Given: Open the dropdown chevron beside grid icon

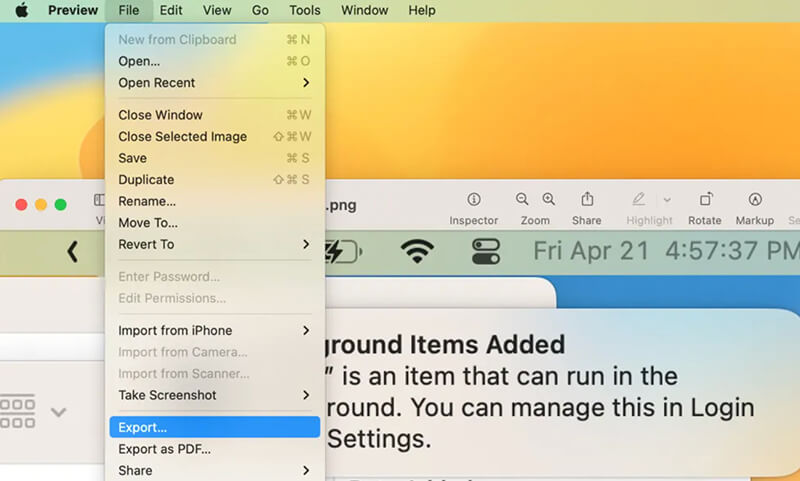Looking at the screenshot, I should pos(59,412).
